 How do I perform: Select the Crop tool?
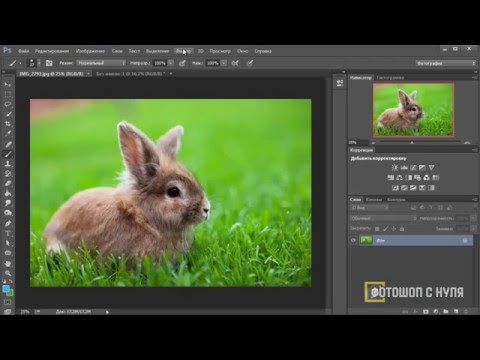click(x=8, y=124)
